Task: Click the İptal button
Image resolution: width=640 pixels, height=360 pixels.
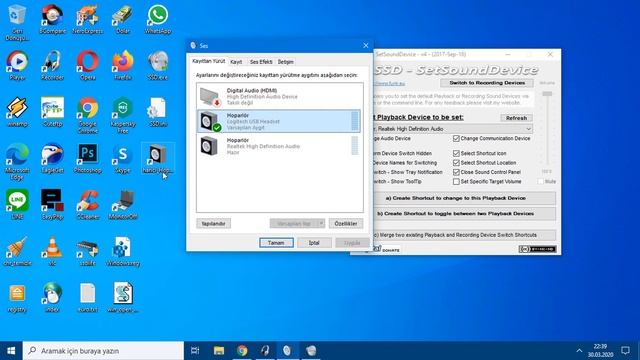Action: pos(314,243)
